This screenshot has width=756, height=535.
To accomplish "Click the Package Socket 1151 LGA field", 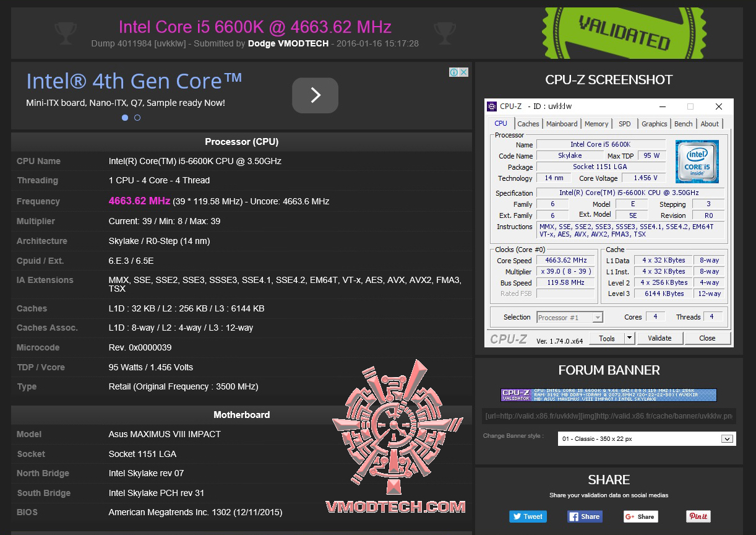I will [x=601, y=167].
